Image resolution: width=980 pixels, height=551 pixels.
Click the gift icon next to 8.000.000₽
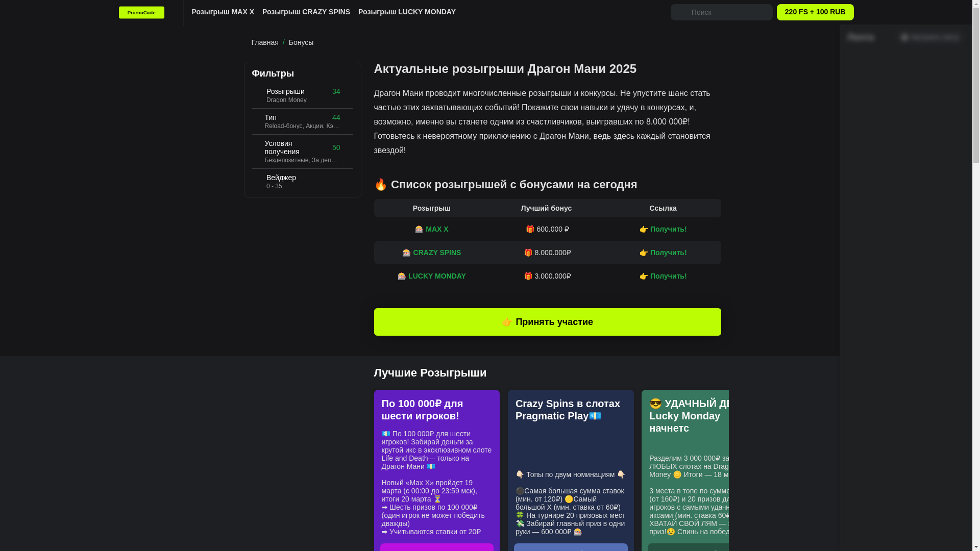click(528, 253)
